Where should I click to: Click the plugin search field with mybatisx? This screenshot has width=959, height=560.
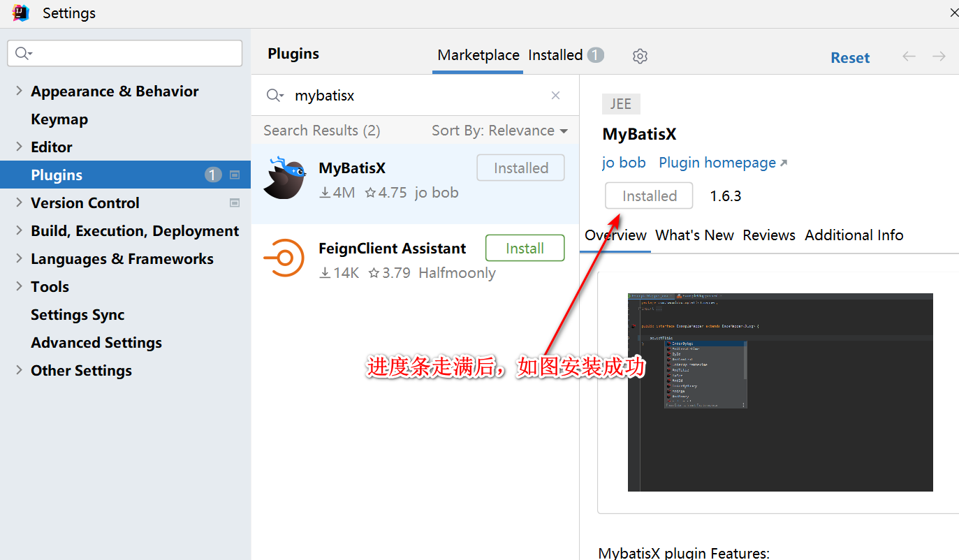tap(415, 96)
